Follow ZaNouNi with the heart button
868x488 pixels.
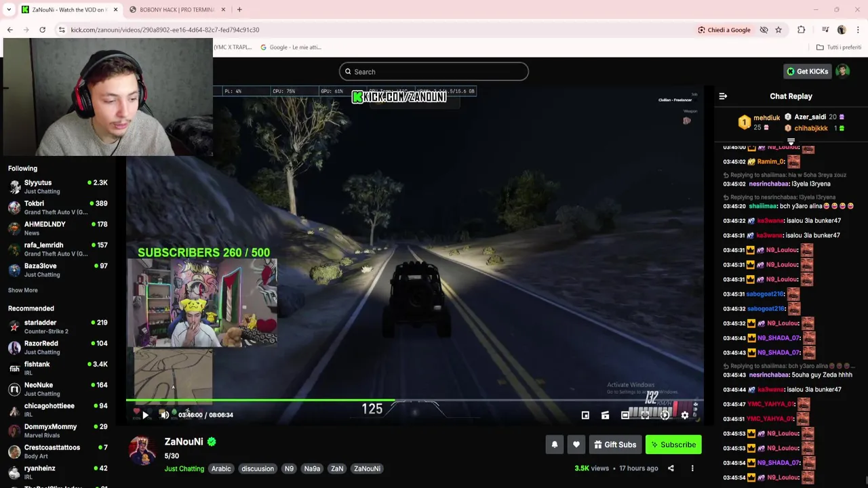click(576, 445)
